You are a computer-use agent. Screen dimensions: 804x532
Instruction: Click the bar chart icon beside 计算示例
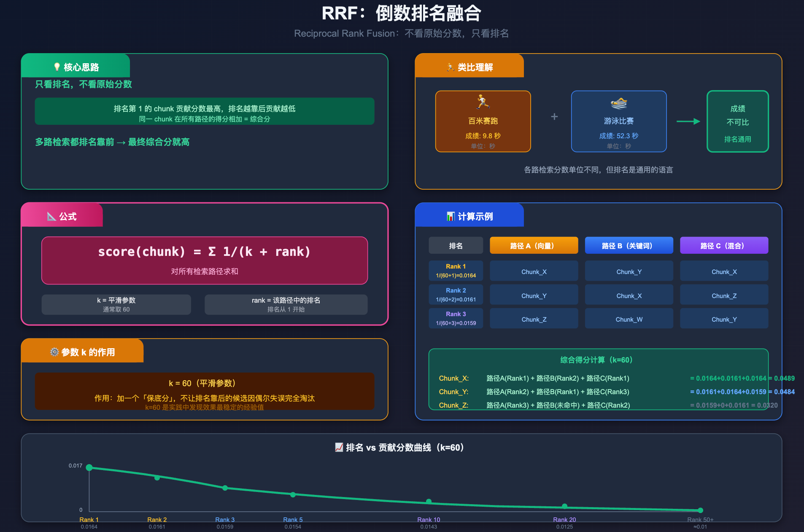[451, 216]
